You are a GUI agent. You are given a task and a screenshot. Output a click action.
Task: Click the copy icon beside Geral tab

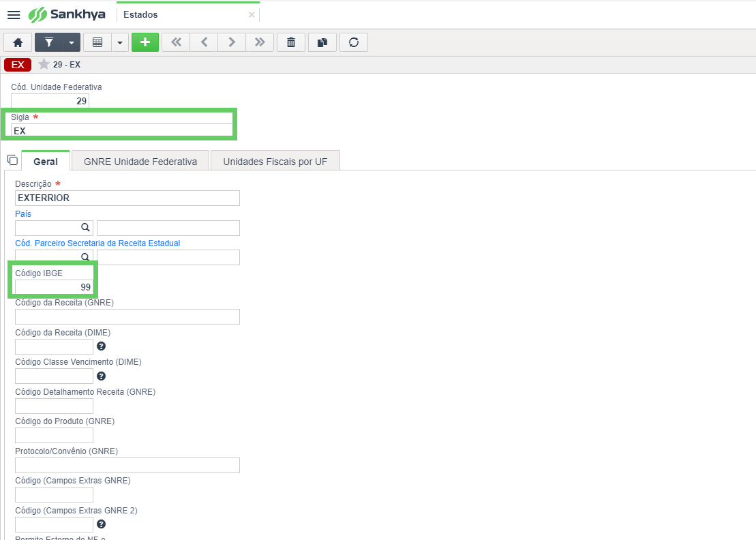[x=12, y=160]
